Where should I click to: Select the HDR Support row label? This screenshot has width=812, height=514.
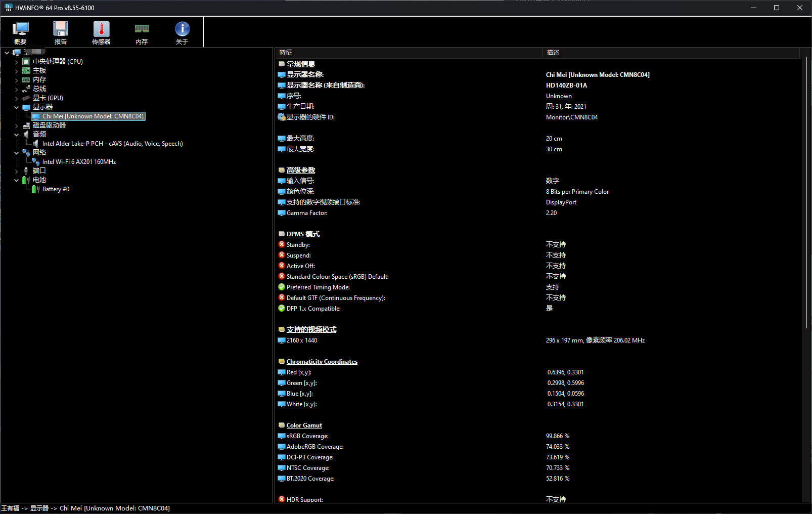[305, 500]
